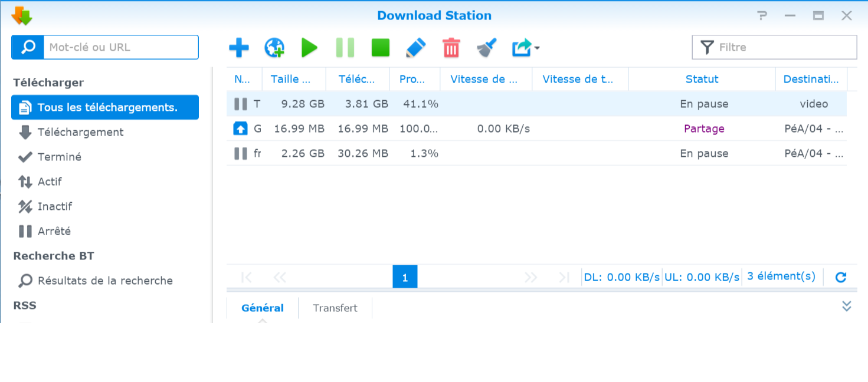Click the Statut column header
This screenshot has height=382, width=868.
point(702,79)
